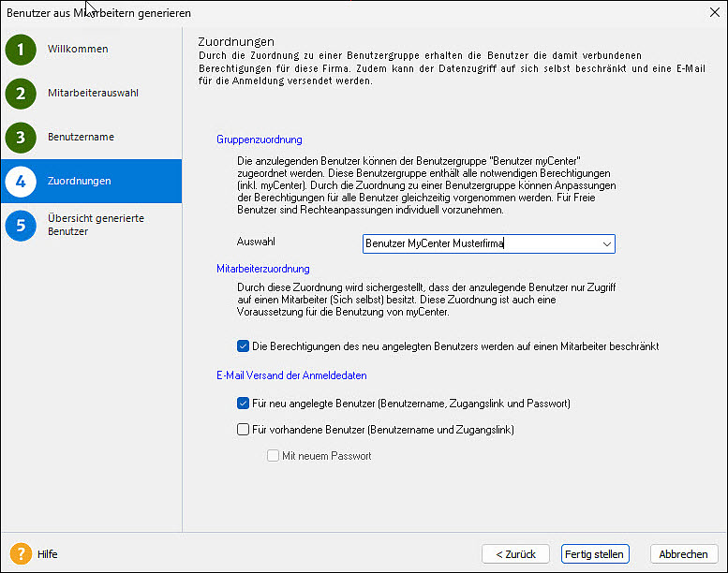The width and height of the screenshot is (728, 573).
Task: Click the green number 3 step circle
Action: pyautogui.click(x=21, y=138)
